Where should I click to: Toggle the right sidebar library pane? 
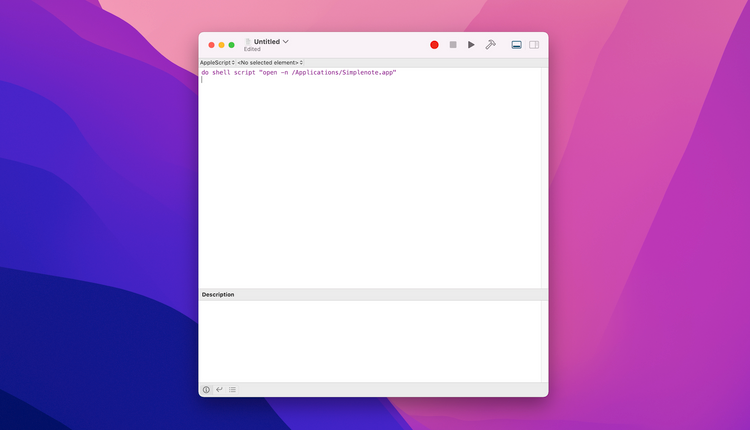534,44
